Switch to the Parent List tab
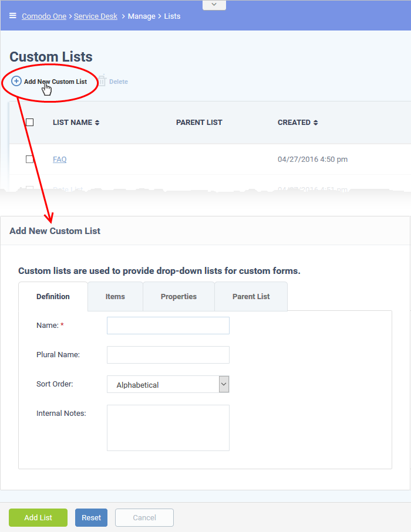This screenshot has width=411, height=532. click(x=251, y=297)
